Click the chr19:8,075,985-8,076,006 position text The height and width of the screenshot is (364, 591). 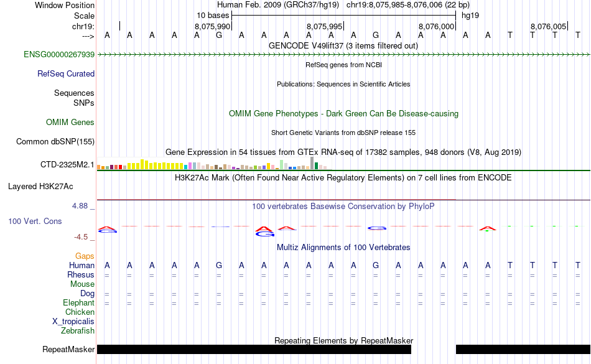408,5
